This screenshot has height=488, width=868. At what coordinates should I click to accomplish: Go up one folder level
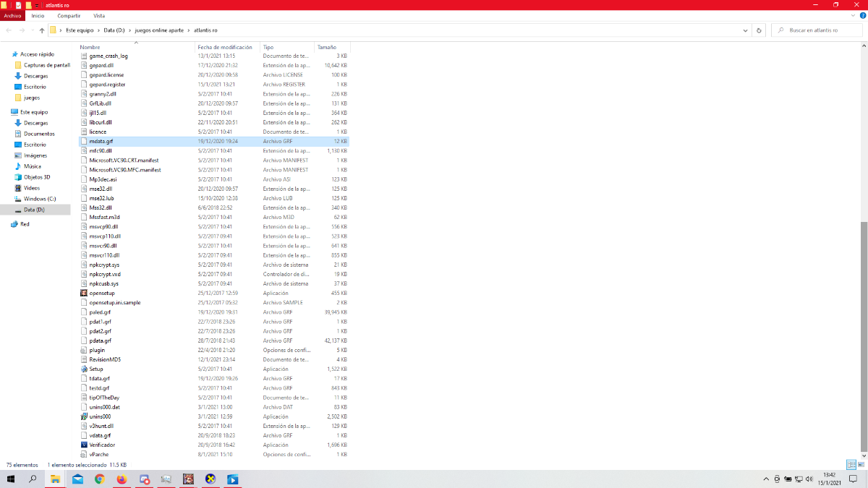(x=42, y=30)
